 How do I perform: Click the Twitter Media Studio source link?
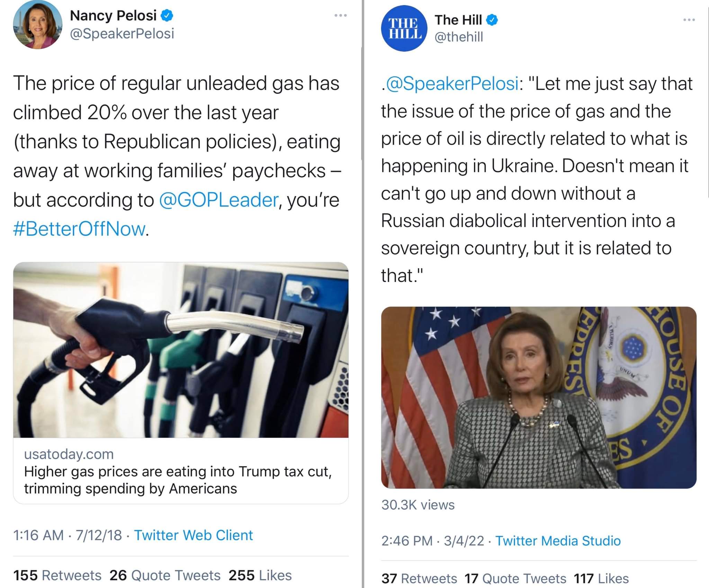tap(558, 541)
